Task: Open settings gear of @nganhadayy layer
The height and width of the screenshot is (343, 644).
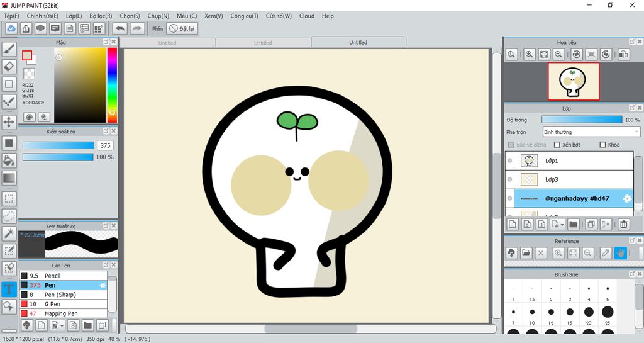Action: click(x=627, y=198)
